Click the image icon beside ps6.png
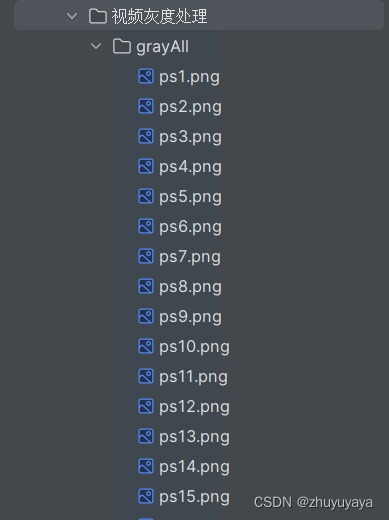 146,226
